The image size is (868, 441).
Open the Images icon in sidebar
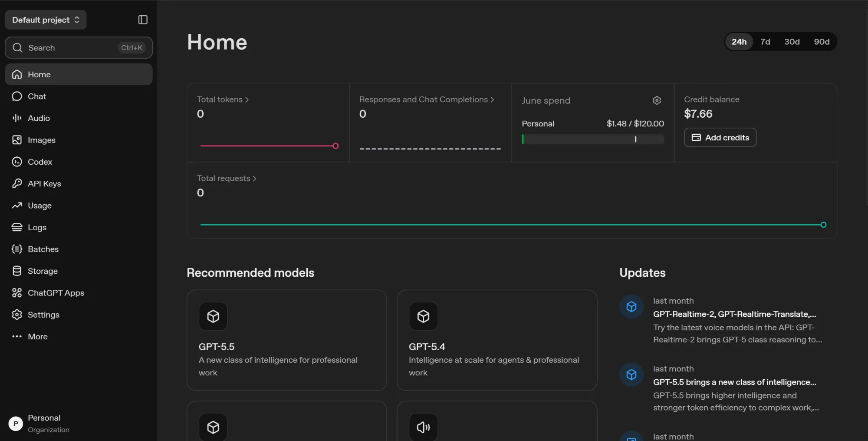(17, 140)
